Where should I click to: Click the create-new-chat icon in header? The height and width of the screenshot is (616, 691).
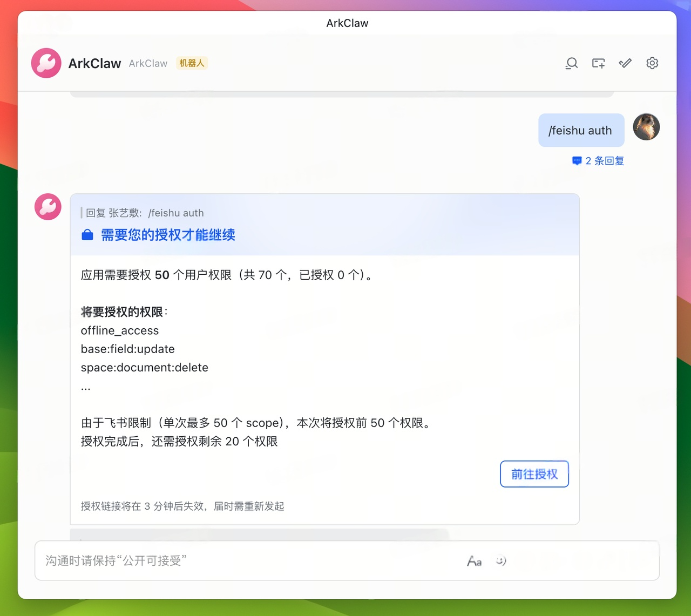(x=598, y=63)
